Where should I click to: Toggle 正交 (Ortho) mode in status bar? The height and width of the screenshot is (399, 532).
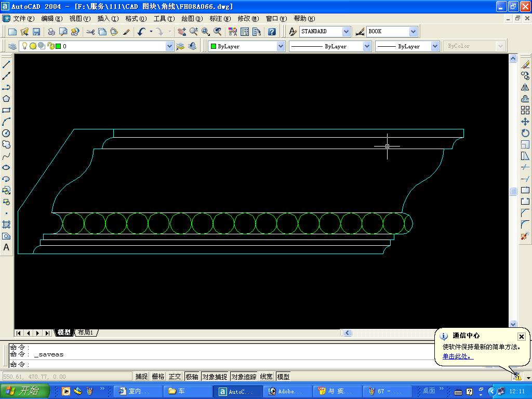[x=175, y=377]
